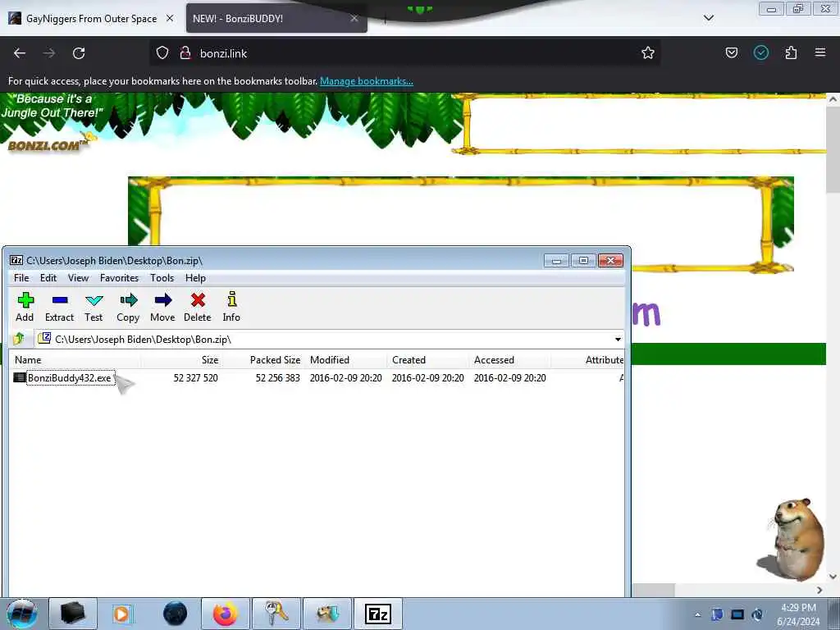Open the Favorites menu in 7-Zip

click(119, 277)
